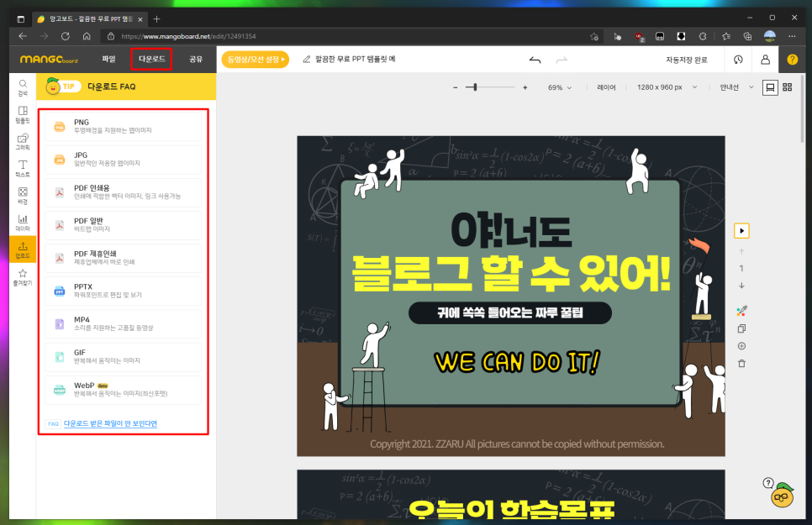The image size is (812, 525).
Task: Click the small question mark near mascot
Action: tap(768, 483)
